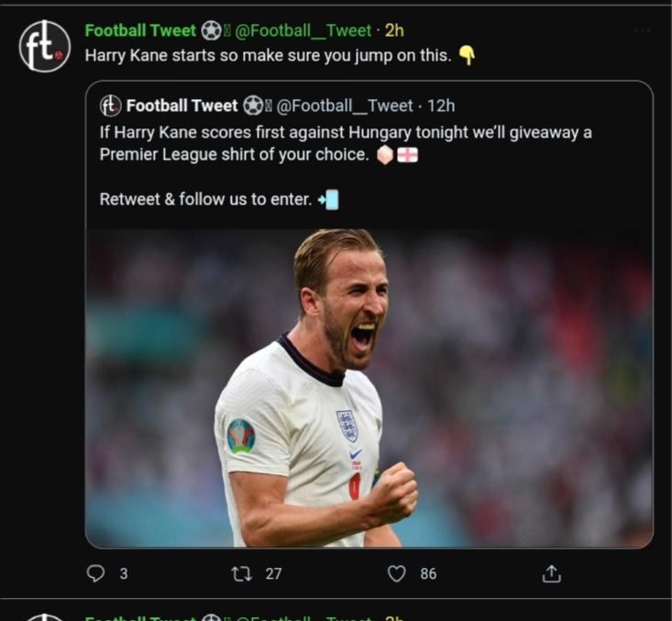
Task: Open the quoted tweet's 12h timestamp
Action: [441, 105]
